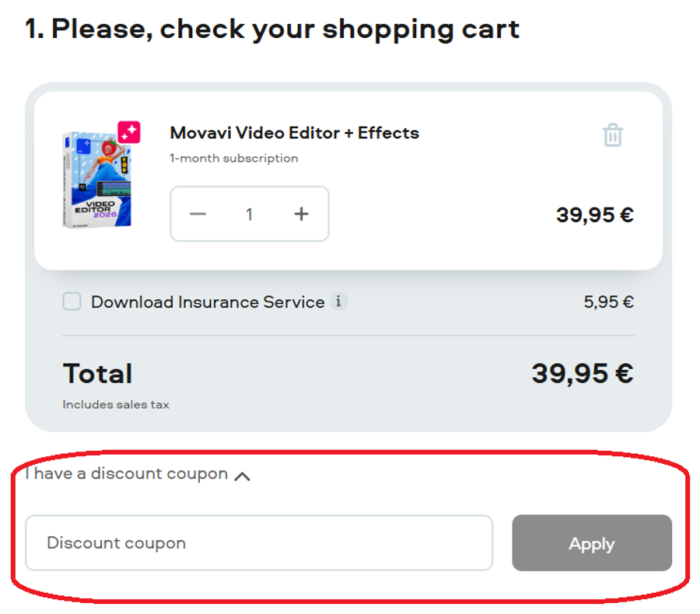
Task: Click the quantity value field
Action: 250,215
